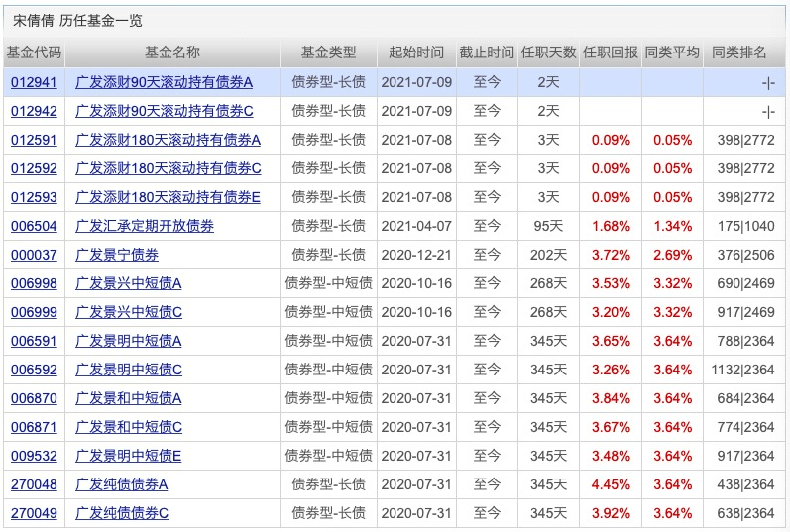790x532 pixels.
Task: Open 广发景宁债券 fund link
Action: click(117, 255)
